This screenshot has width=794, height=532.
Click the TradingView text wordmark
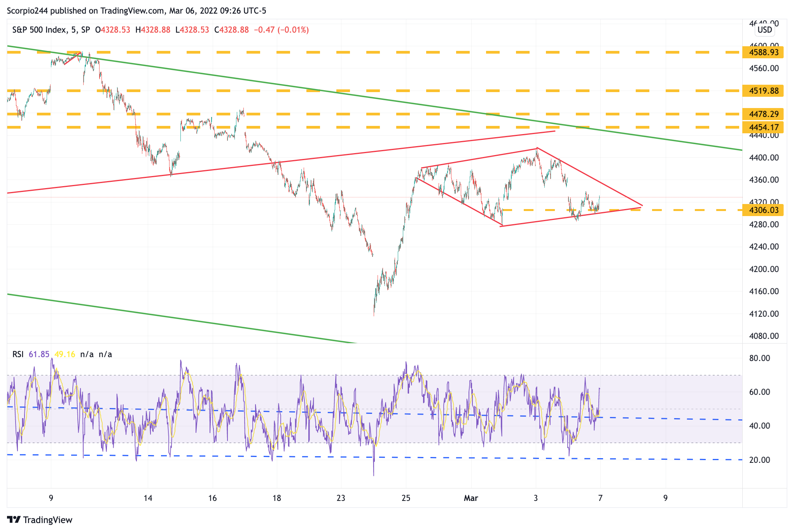point(47,520)
